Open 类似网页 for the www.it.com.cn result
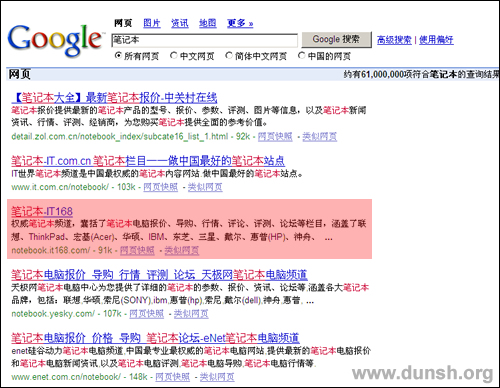 pos(205,187)
